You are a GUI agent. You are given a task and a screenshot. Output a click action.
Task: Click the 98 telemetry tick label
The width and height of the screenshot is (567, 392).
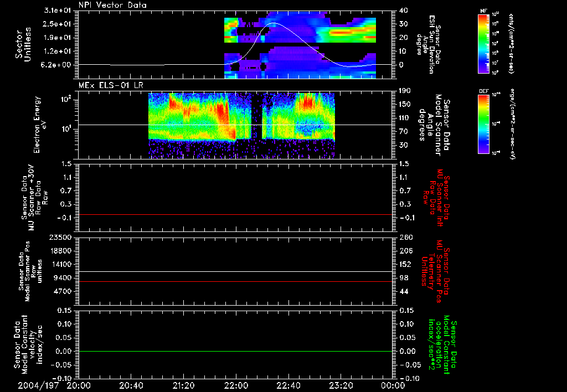(404, 278)
